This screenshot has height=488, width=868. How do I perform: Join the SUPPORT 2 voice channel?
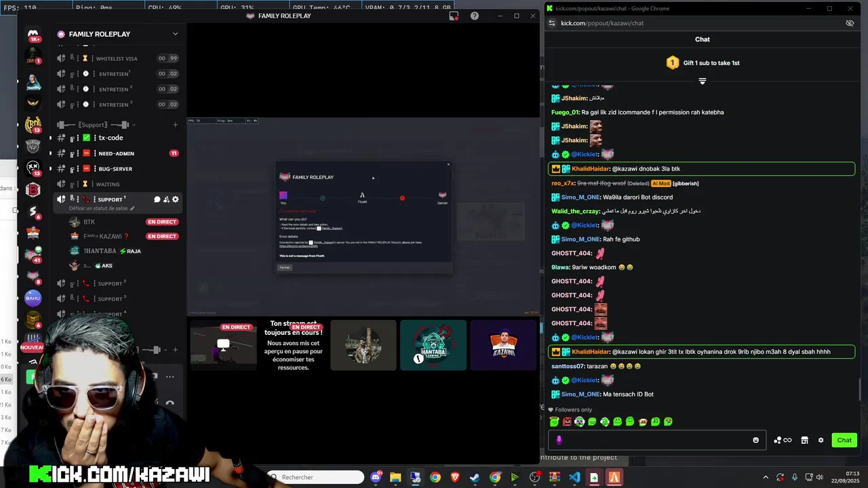click(x=118, y=283)
